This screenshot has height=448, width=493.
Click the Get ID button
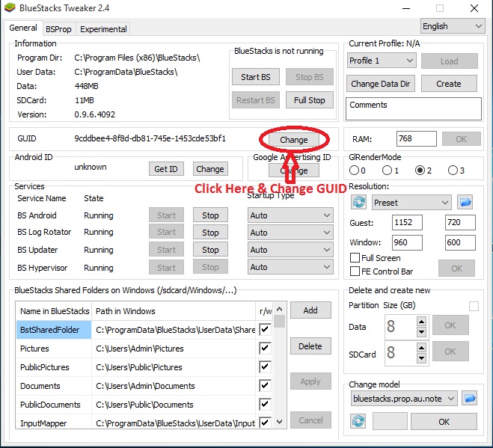[x=166, y=169]
